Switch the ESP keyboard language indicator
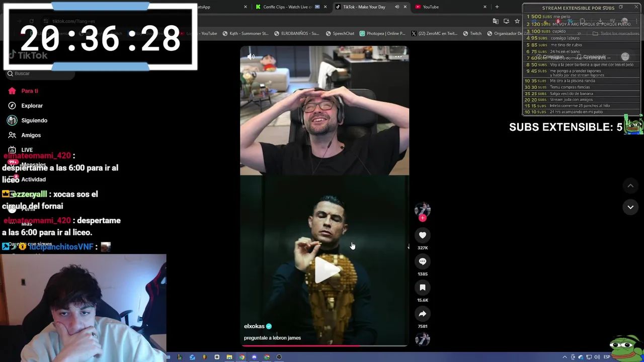This screenshot has width=644, height=362. pyautogui.click(x=607, y=357)
